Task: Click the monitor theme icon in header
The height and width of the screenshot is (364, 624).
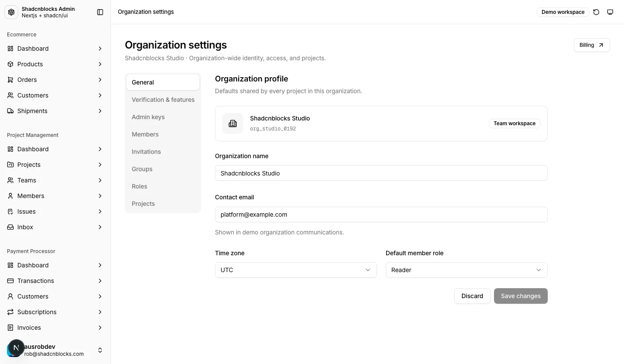Action: click(x=610, y=12)
